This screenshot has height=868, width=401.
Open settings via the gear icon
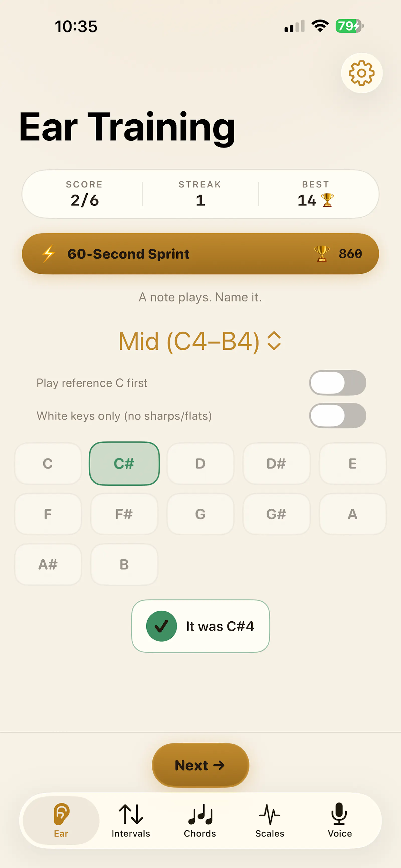(x=362, y=73)
